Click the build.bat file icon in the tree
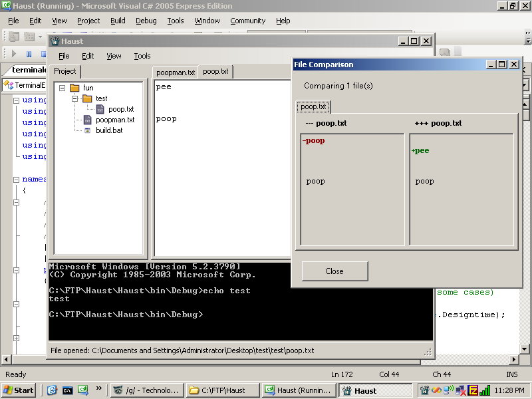532x399 pixels. (x=88, y=130)
